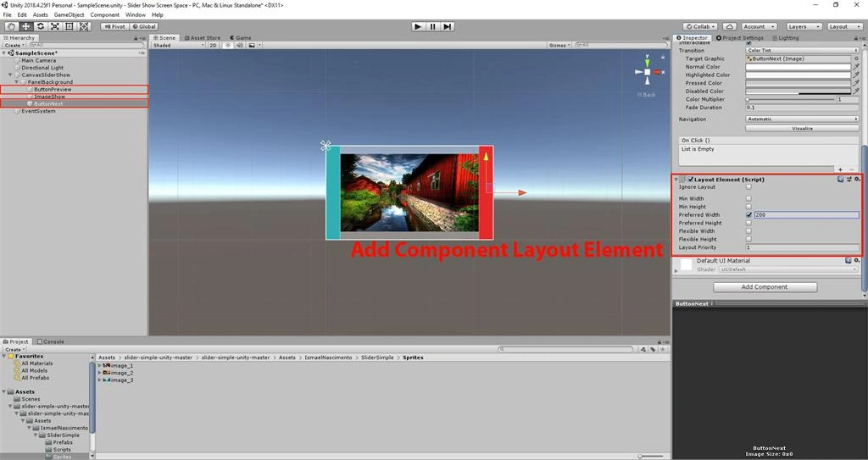Uncheck the Preferred Width checkbox

click(749, 215)
